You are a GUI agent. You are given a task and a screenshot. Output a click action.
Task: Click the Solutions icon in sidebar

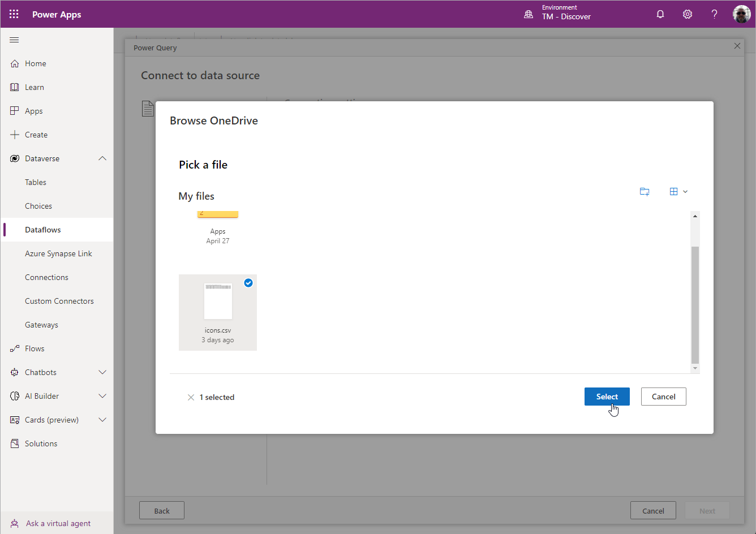(x=15, y=443)
